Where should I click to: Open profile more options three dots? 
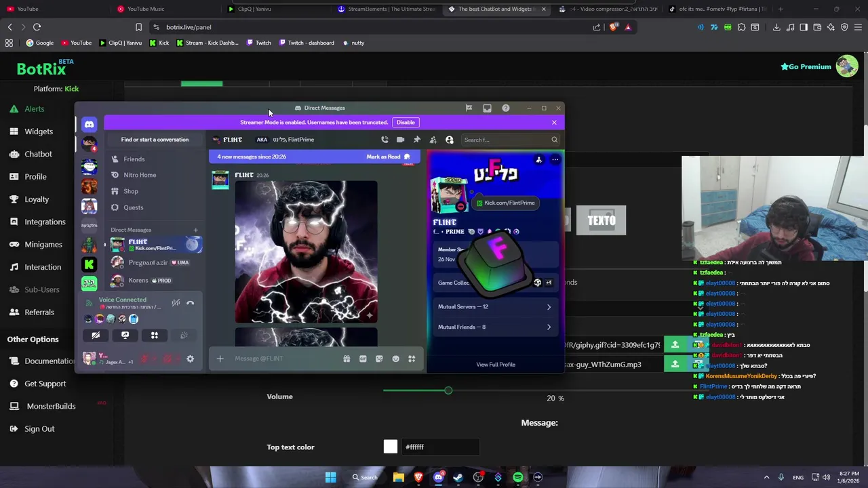click(555, 160)
